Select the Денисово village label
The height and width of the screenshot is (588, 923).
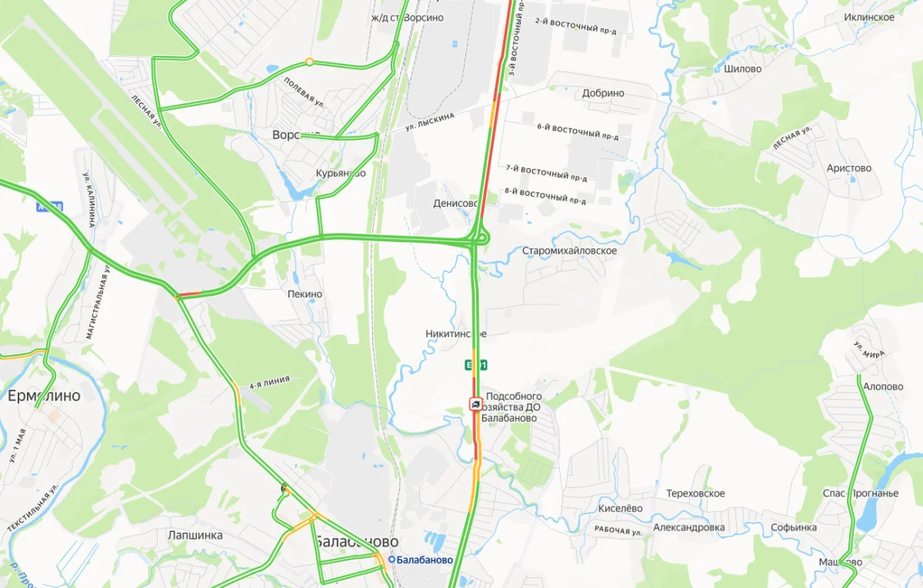pyautogui.click(x=455, y=204)
